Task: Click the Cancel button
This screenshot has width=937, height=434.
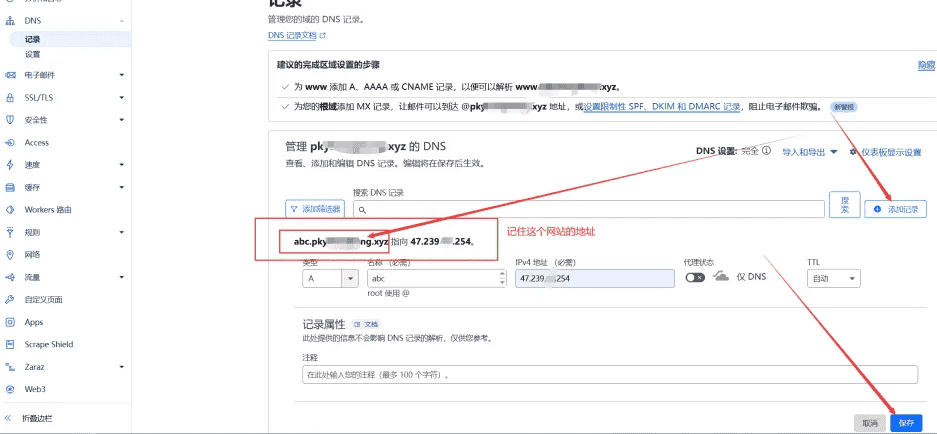Action: [870, 423]
